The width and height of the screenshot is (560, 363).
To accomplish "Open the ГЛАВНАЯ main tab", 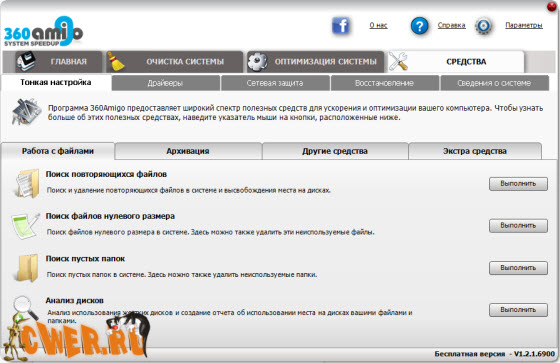I will (x=52, y=62).
